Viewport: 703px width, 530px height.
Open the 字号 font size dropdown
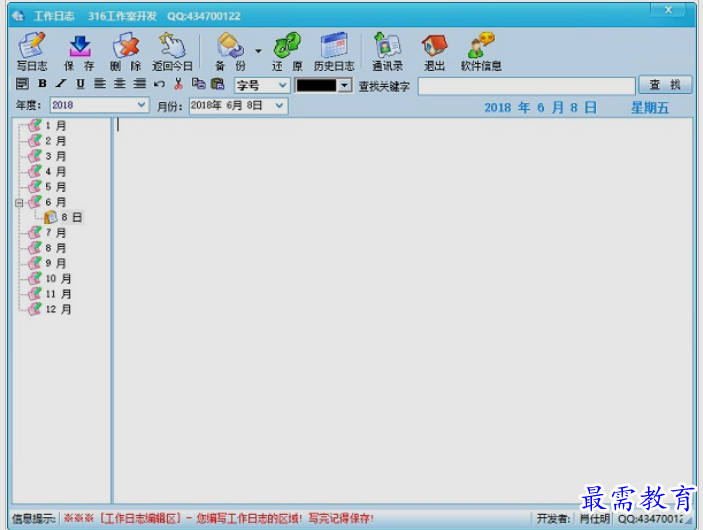[262, 85]
